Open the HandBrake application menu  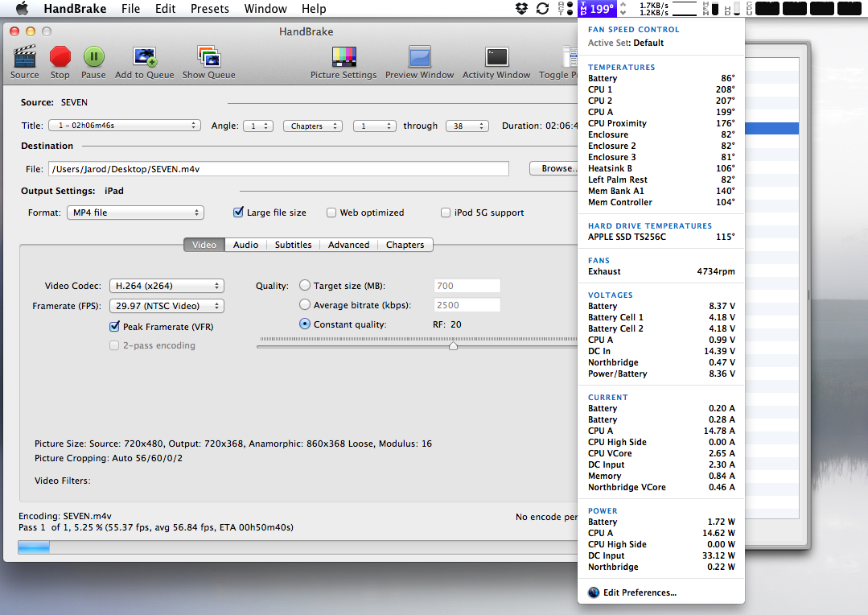[x=75, y=8]
